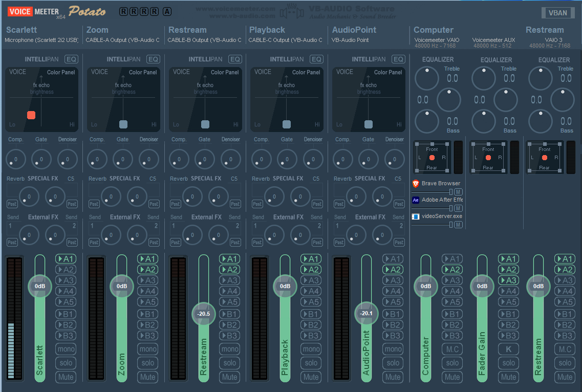Click the Voicemeeter AUX label
This screenshot has width=582, height=392.
[x=493, y=40]
